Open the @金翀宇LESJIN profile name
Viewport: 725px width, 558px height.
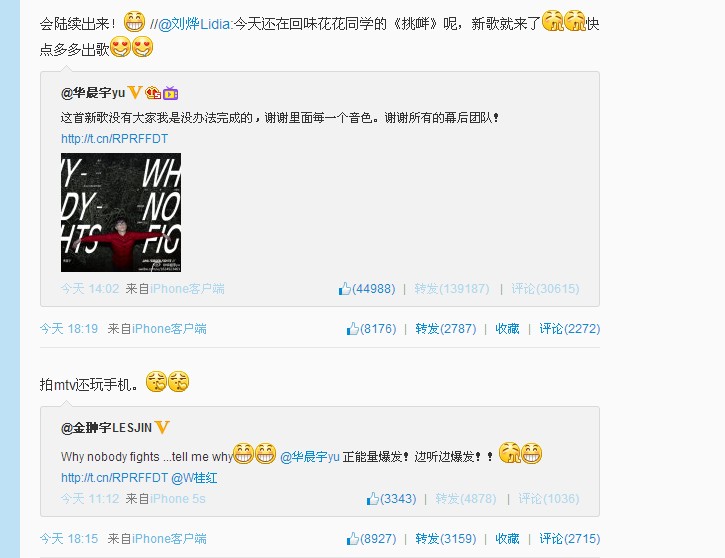point(106,428)
